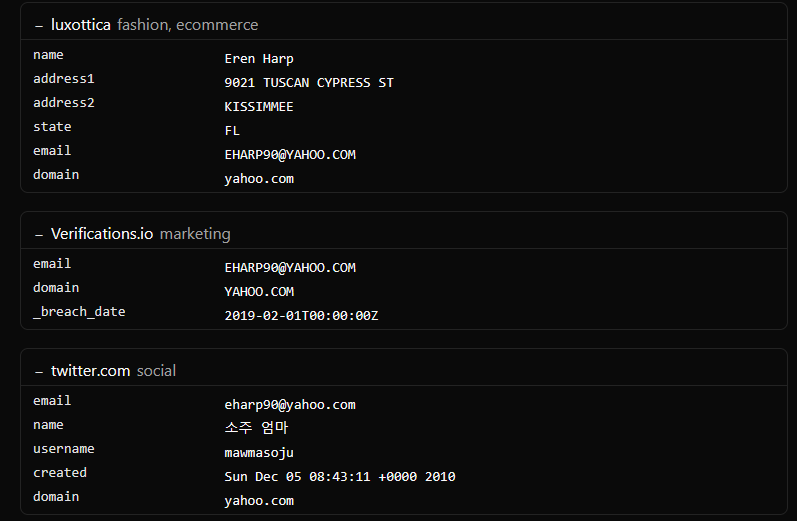Select the "social" category tag
This screenshot has width=797, height=521.
(x=156, y=371)
